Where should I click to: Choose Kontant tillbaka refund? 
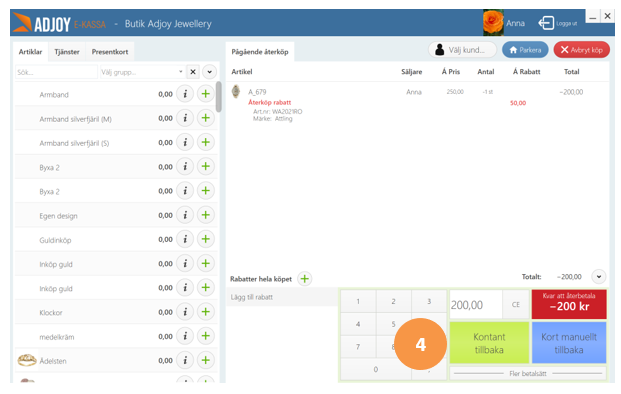tap(489, 343)
